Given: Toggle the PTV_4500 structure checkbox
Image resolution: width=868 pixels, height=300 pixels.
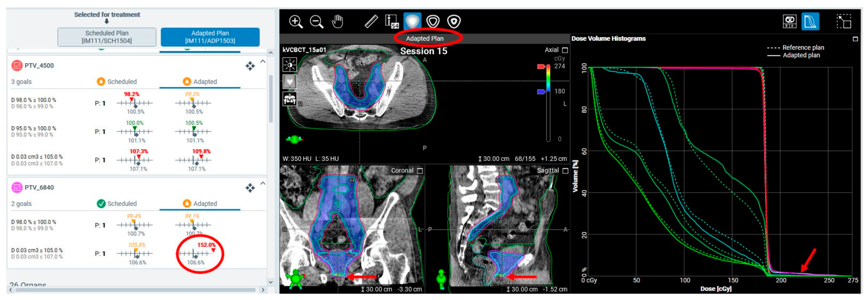Looking at the screenshot, I should (x=17, y=65).
